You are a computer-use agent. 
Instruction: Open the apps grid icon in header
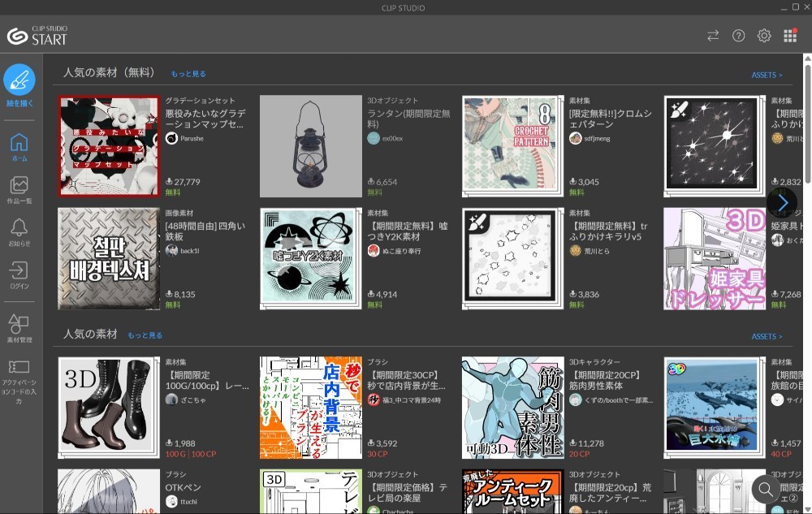click(x=790, y=35)
